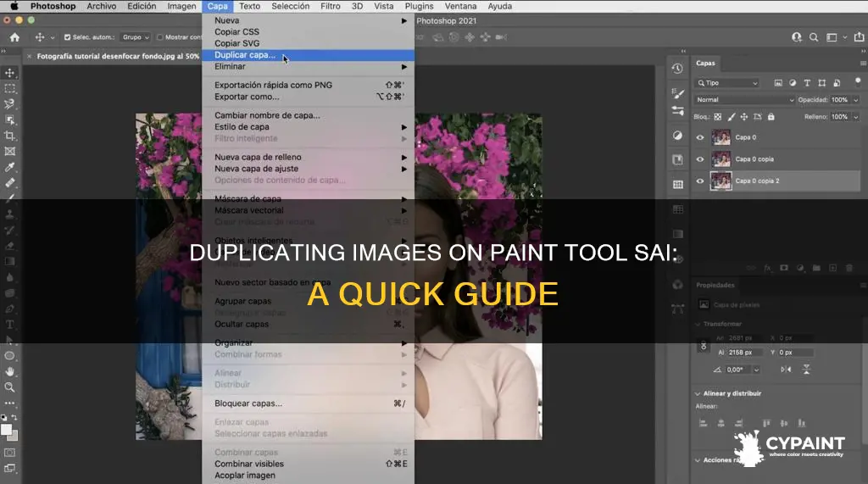This screenshot has height=484, width=868.
Task: Hide the Capa 0 layer
Action: click(700, 137)
